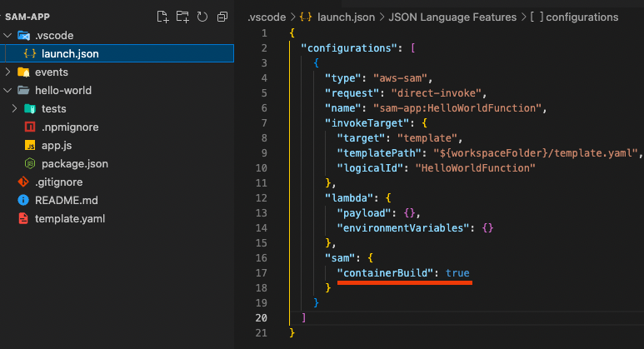Open the hello-world folder

pyautogui.click(x=63, y=90)
